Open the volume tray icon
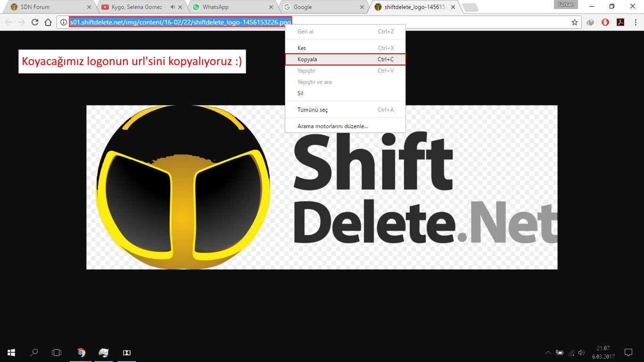Viewport: 644px width, 362px height. (x=581, y=352)
